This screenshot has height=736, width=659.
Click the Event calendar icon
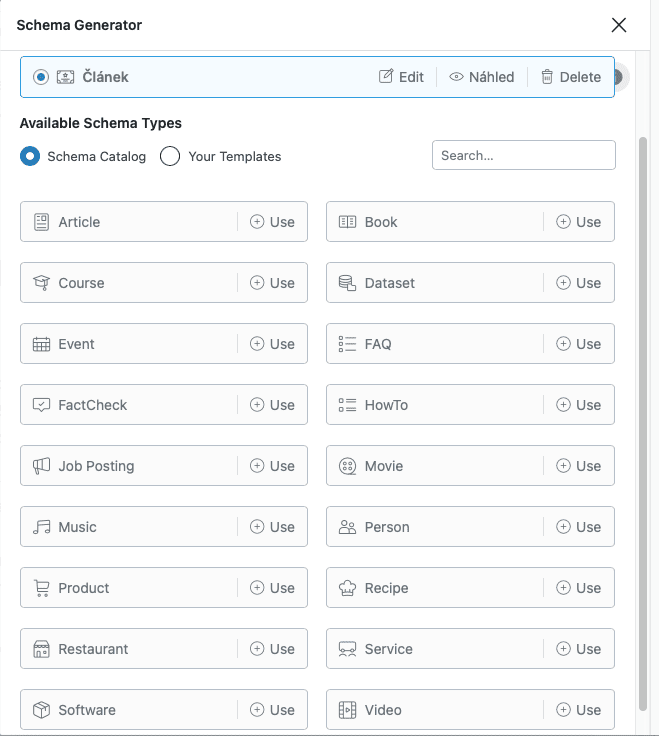(41, 344)
